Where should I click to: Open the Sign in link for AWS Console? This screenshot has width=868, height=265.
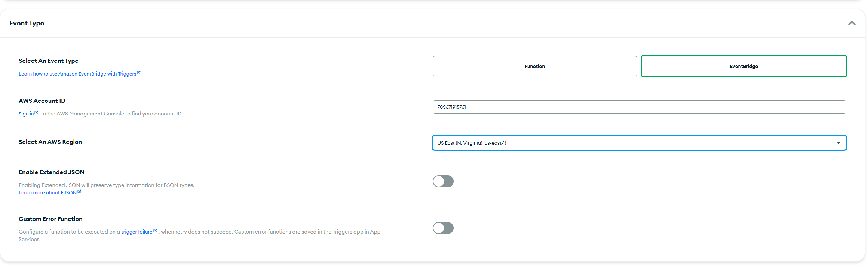coord(28,114)
